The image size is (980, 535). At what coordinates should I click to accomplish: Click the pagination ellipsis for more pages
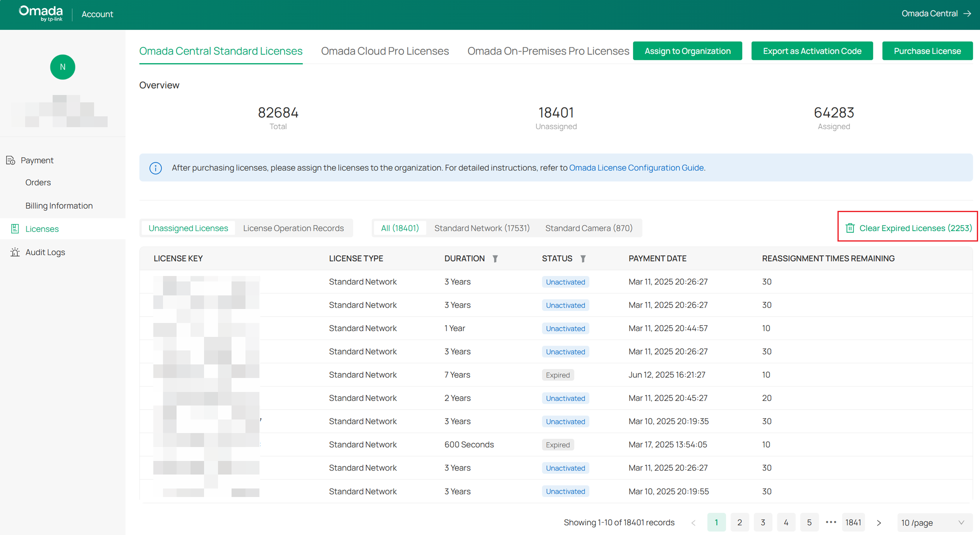click(831, 522)
